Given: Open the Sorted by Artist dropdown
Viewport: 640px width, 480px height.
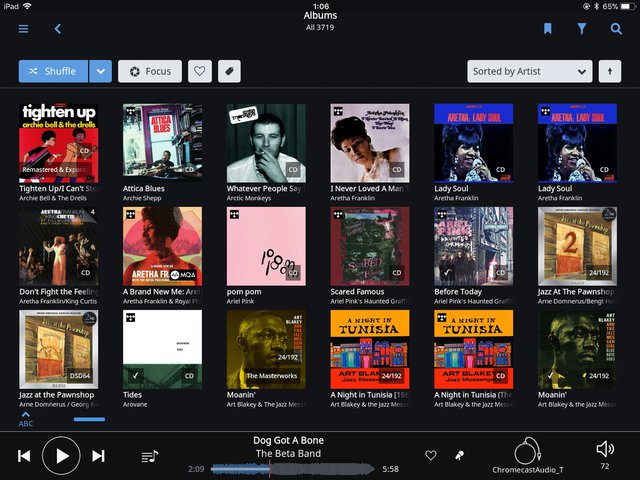Looking at the screenshot, I should pos(530,71).
